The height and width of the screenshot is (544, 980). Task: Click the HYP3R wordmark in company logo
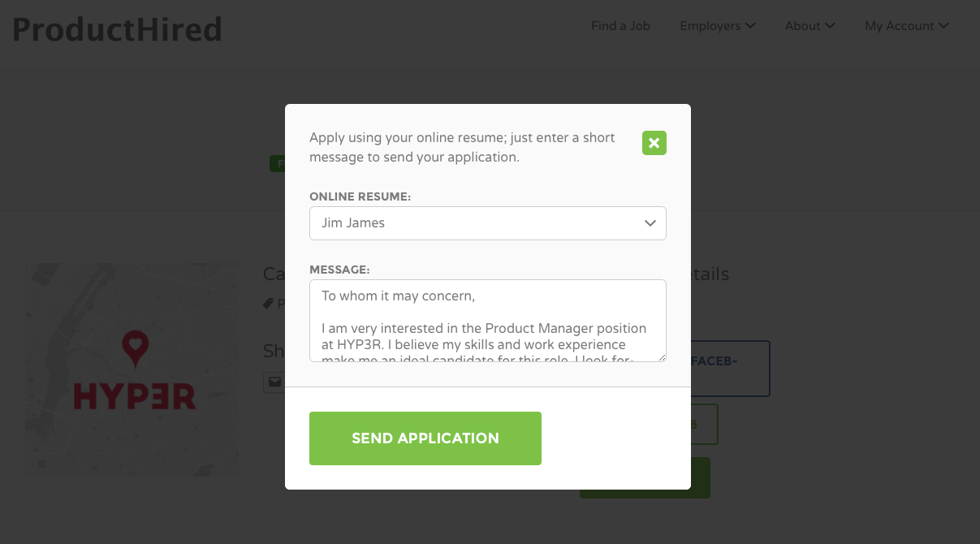coord(134,397)
